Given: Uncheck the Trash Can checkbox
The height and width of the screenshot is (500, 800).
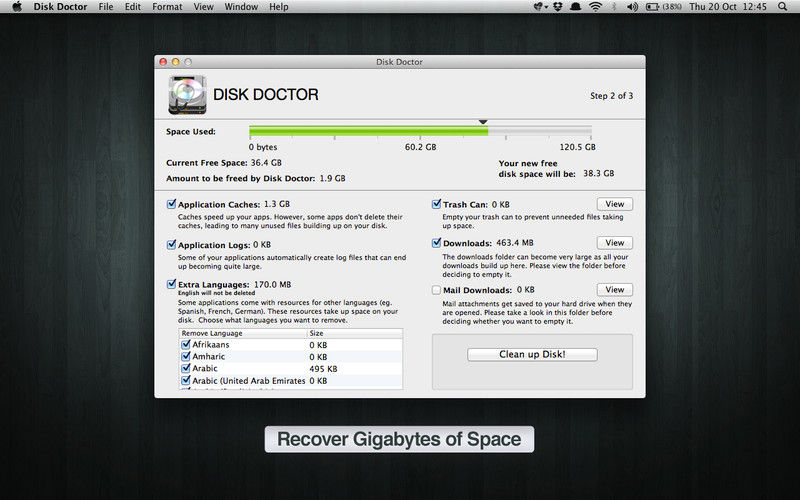Looking at the screenshot, I should point(436,204).
